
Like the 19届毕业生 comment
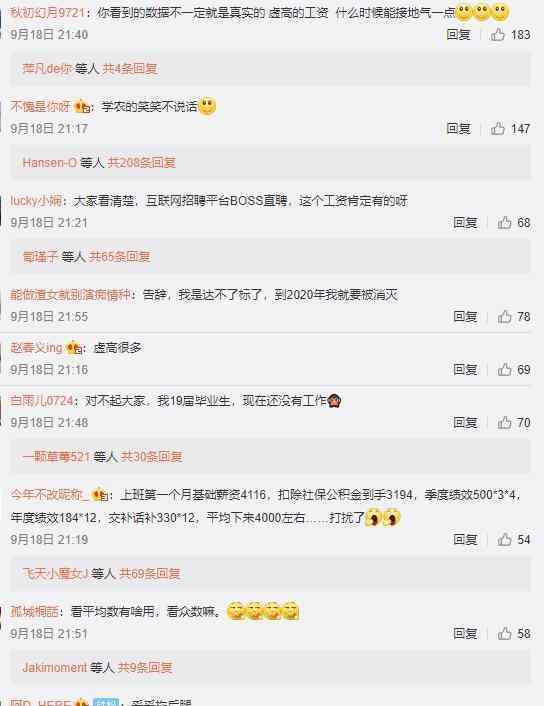point(504,423)
